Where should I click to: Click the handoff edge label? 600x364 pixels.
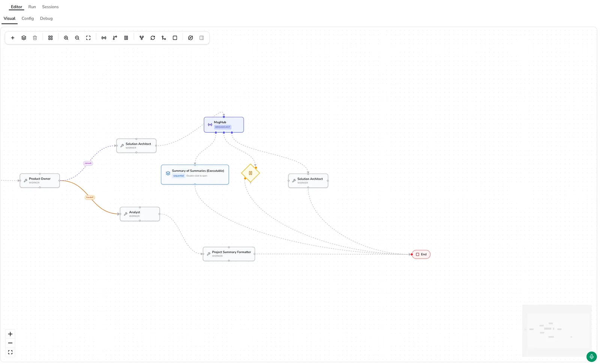pos(90,197)
